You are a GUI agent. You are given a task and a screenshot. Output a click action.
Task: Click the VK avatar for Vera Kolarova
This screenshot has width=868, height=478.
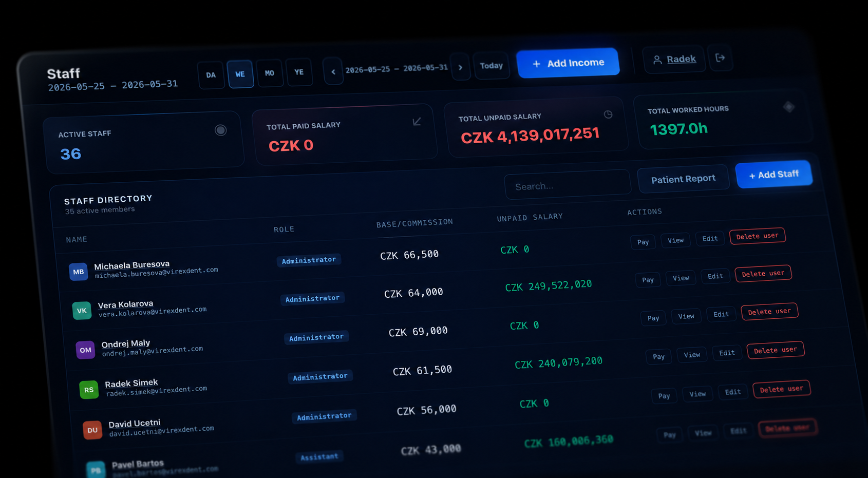click(x=82, y=311)
